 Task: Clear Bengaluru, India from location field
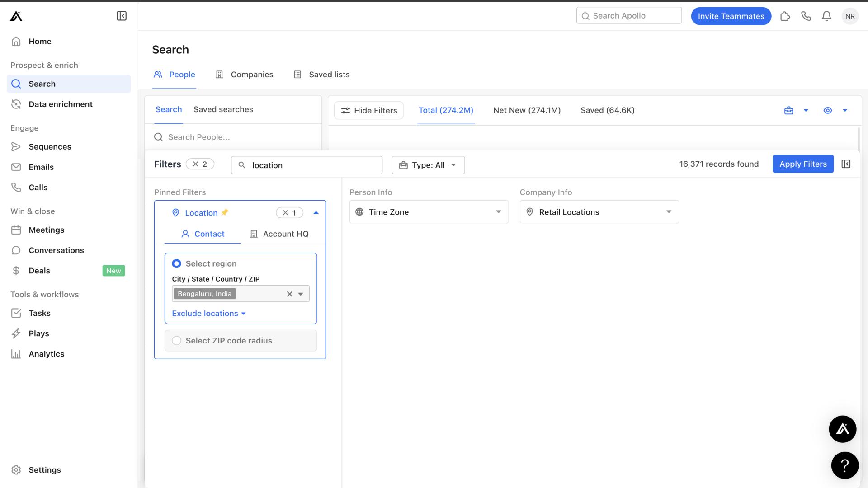(289, 294)
